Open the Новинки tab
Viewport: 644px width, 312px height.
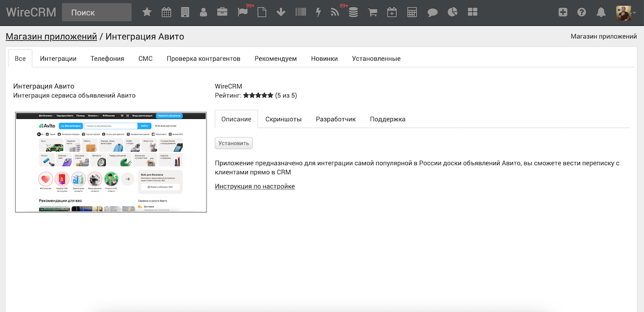click(325, 59)
